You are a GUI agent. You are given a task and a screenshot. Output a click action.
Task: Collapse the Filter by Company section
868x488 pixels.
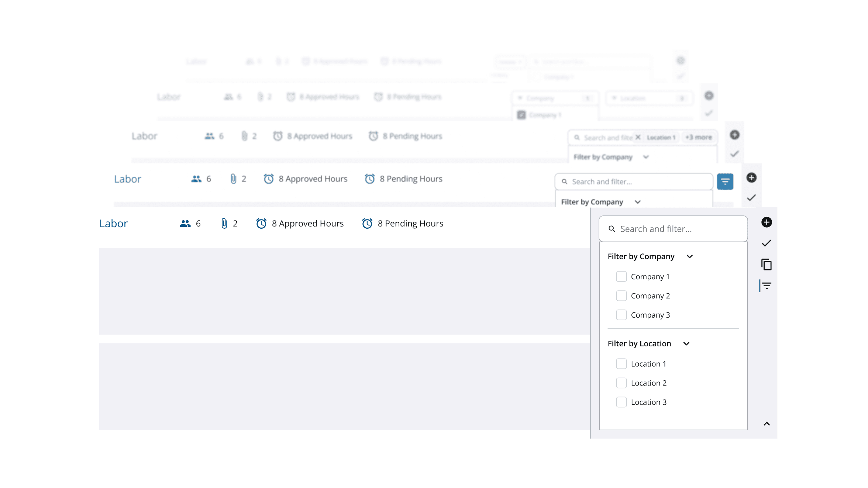689,256
